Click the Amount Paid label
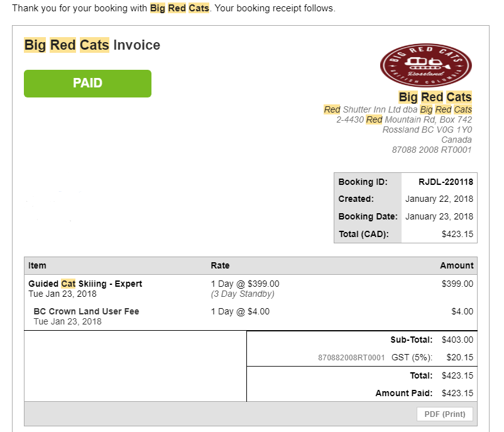The width and height of the screenshot is (504, 432). click(x=403, y=394)
